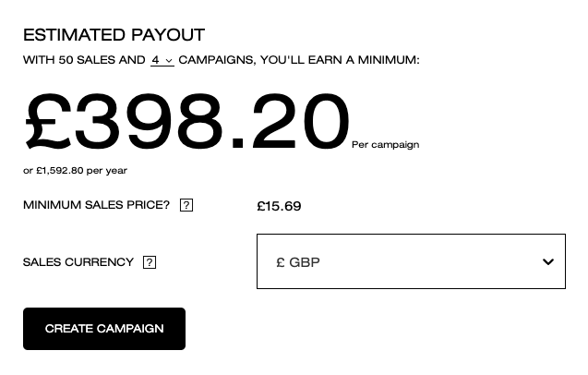The image size is (588, 375).
Task: Open help icon beside Minimum Sales Price
Action: (x=186, y=205)
